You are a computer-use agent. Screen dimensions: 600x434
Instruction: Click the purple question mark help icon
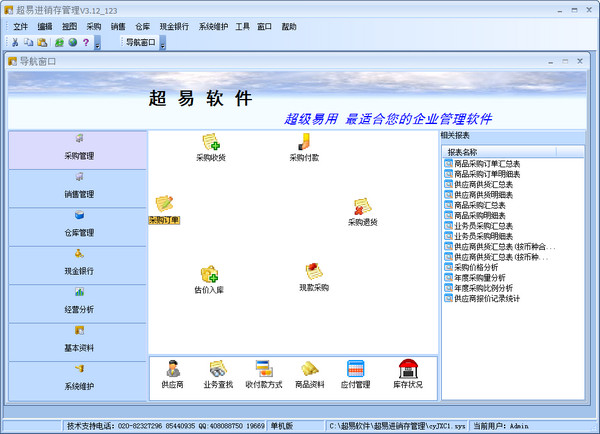click(86, 42)
